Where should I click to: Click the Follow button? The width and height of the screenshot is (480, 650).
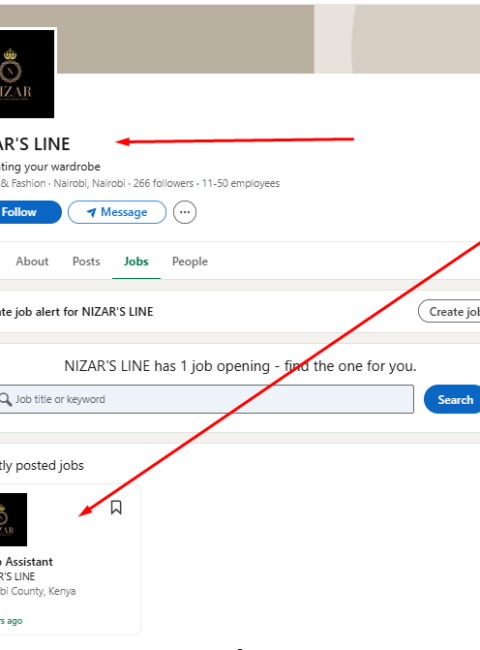pyautogui.click(x=29, y=212)
